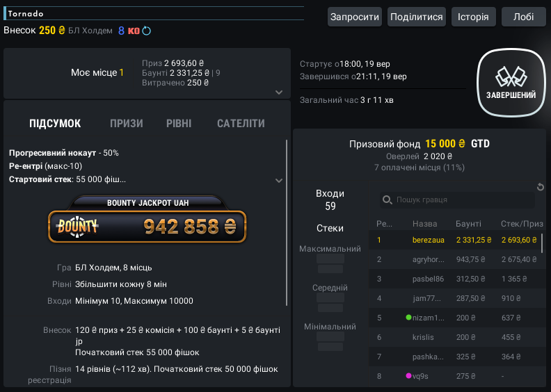This screenshot has width=551, height=392.
Task: Go to Лобі button
Action: (x=524, y=17)
